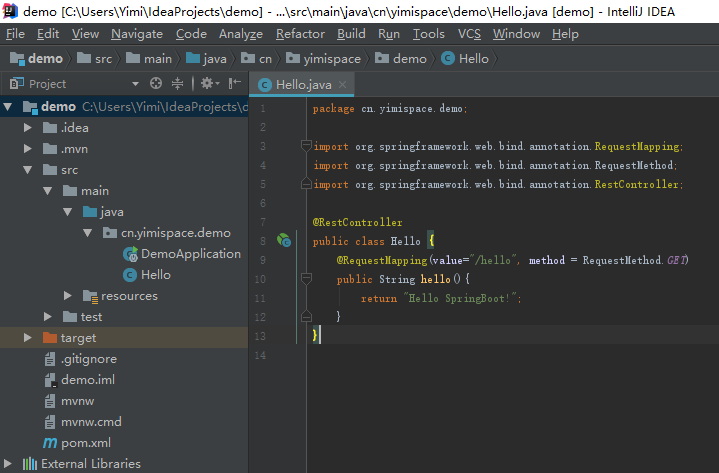
Task: Collapse the cn.yimispace.demo package
Action: coord(88,233)
